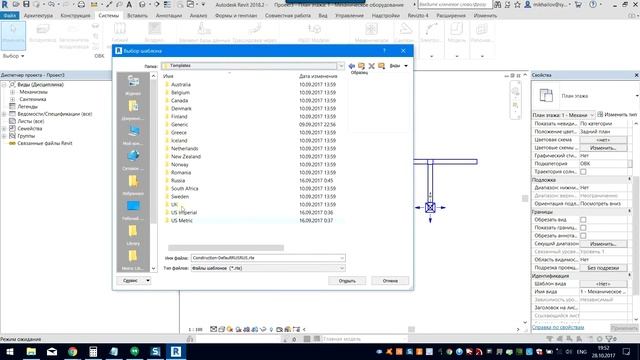
Task: Toggle the Траектория солнца checkbox
Action: tap(583, 172)
